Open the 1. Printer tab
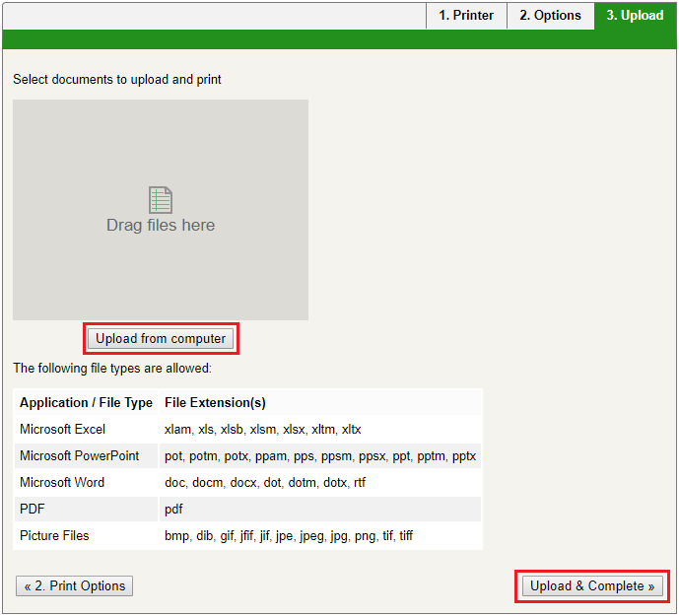The image size is (679, 616). (x=466, y=16)
